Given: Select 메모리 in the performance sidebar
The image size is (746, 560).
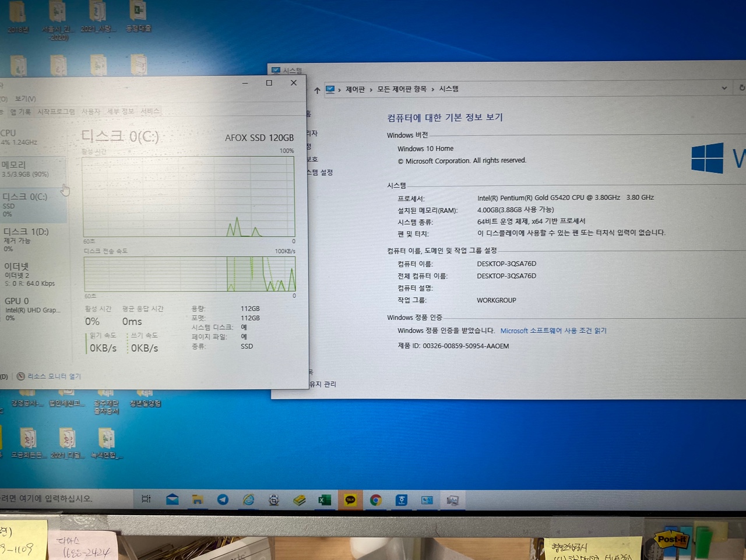Looking at the screenshot, I should pos(33,169).
